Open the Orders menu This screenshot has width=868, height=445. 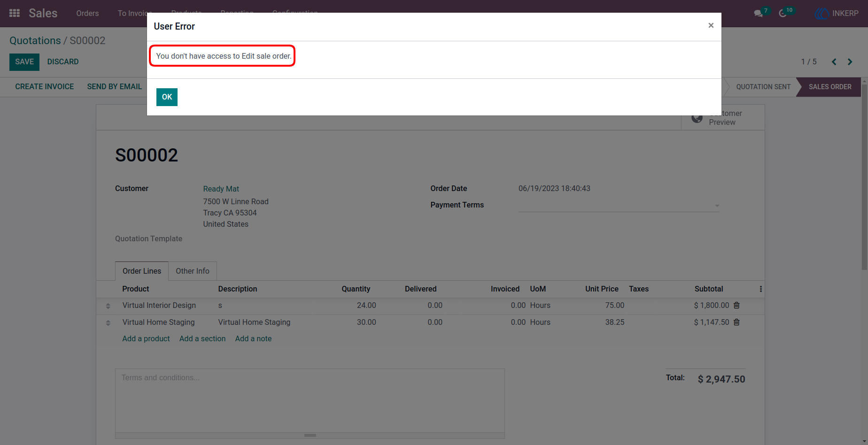click(87, 13)
